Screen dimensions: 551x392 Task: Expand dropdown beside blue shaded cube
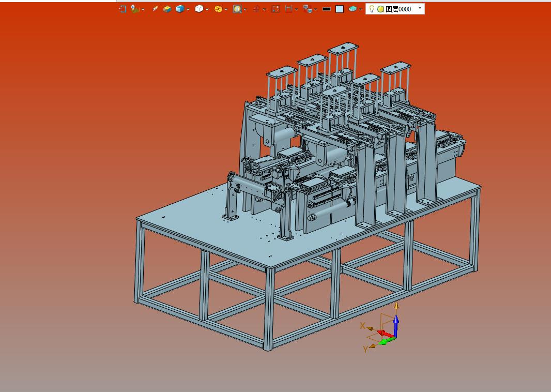[188, 9]
